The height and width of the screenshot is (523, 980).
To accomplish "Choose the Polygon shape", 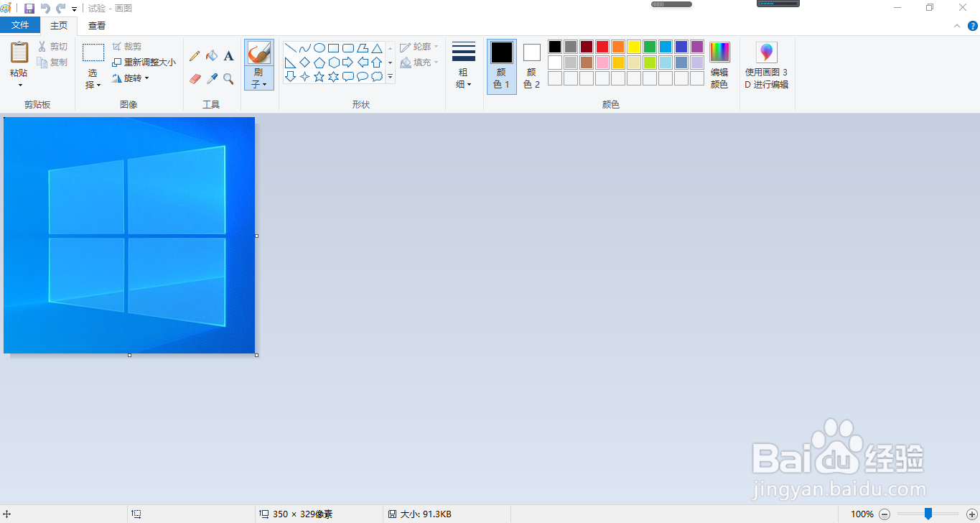I will (363, 48).
